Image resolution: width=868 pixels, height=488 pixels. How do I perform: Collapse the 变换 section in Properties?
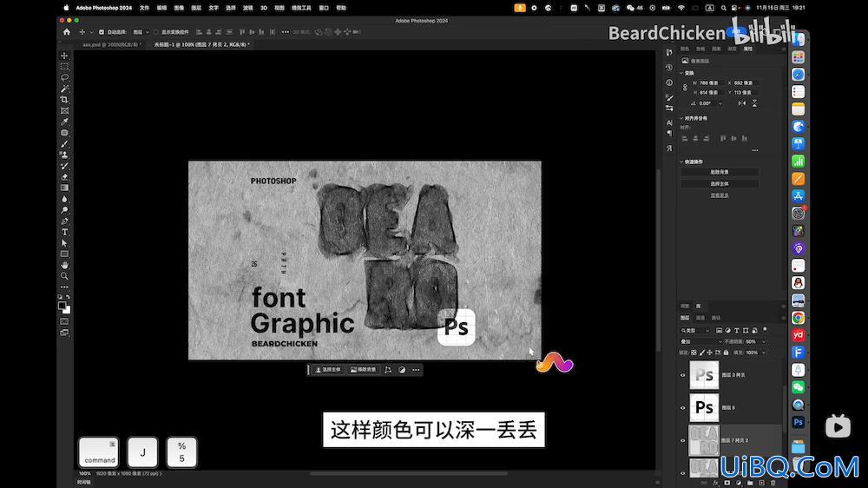[x=681, y=73]
